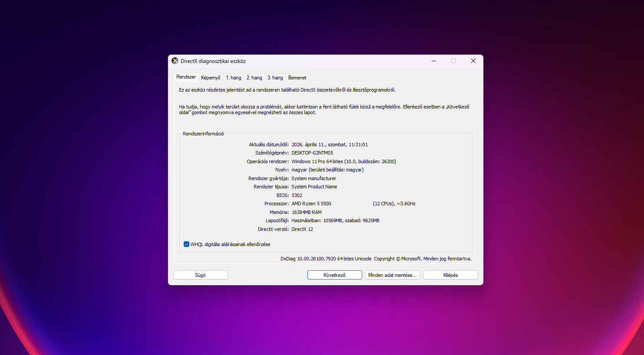Click Minden adat mentése button
Image resolution: width=644 pixels, height=355 pixels.
392,275
